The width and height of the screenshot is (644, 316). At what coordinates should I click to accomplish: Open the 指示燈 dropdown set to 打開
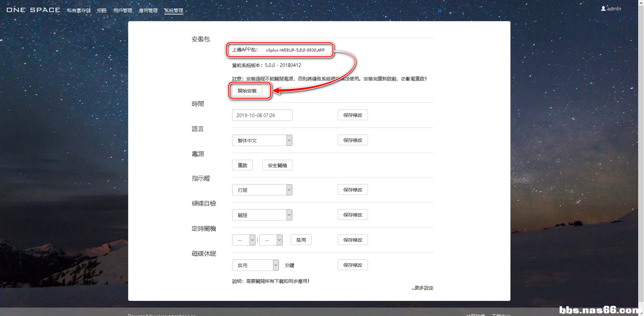262,190
